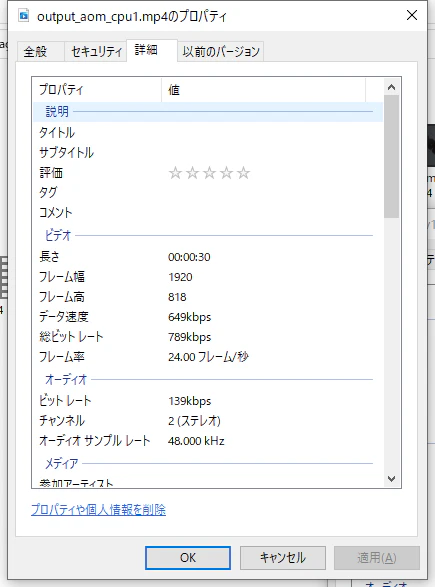Viewport: 435px width, 587px height.
Task: Set rating to four stars
Action: pos(226,173)
